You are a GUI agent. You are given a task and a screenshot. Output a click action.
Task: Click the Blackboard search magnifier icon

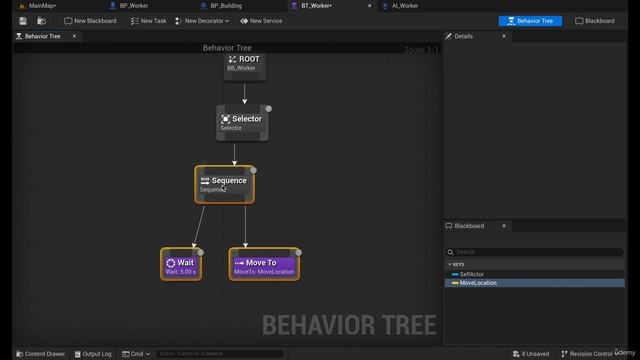450,252
